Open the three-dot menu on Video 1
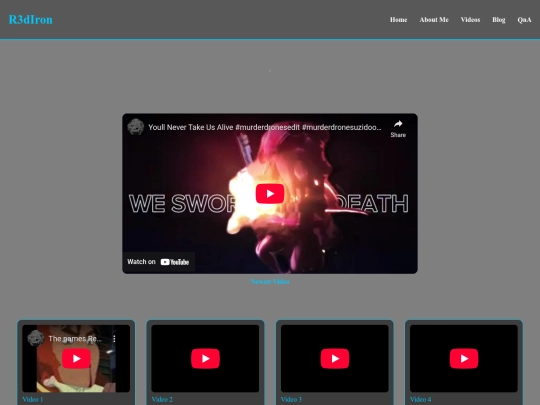Screen dimensions: 540x405 (x=114, y=339)
